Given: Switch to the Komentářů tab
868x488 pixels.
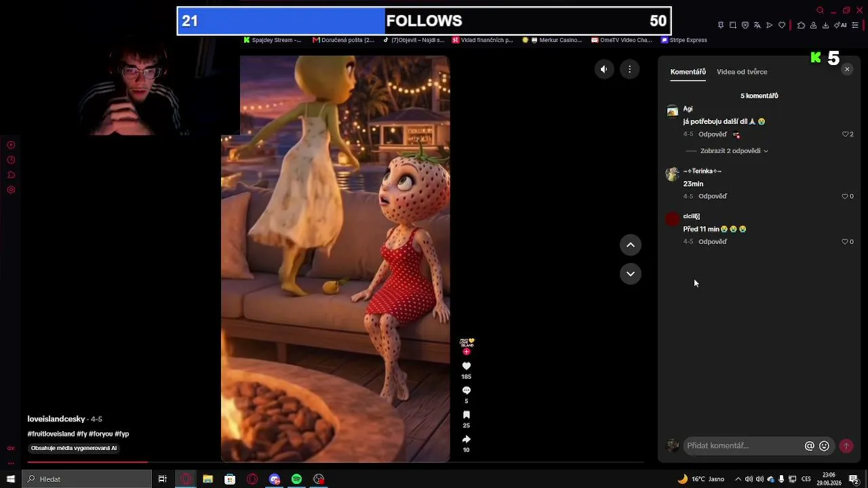Looking at the screenshot, I should pyautogui.click(x=688, y=72).
